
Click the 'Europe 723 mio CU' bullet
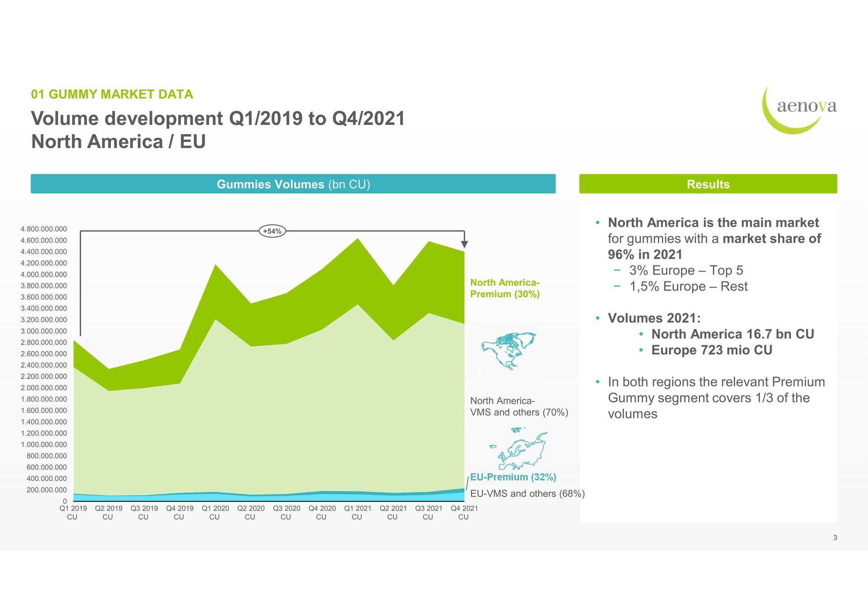pos(712,350)
